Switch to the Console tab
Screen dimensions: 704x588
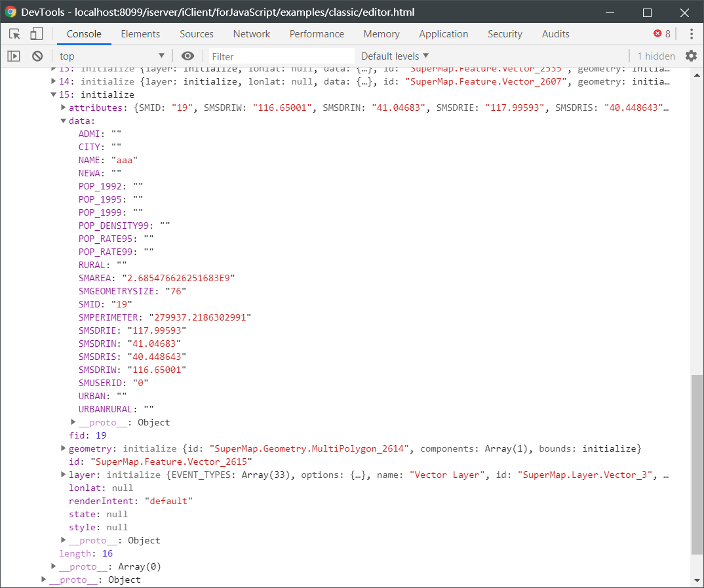coord(84,34)
